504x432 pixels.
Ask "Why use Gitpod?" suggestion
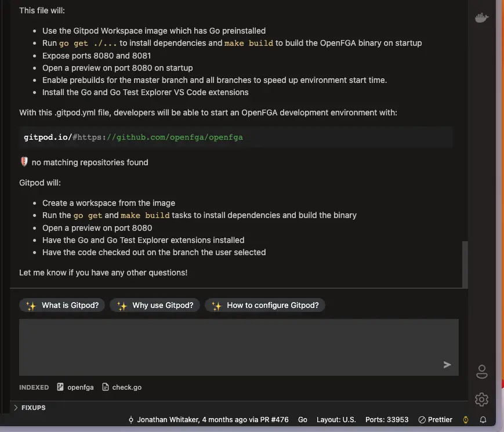(155, 306)
